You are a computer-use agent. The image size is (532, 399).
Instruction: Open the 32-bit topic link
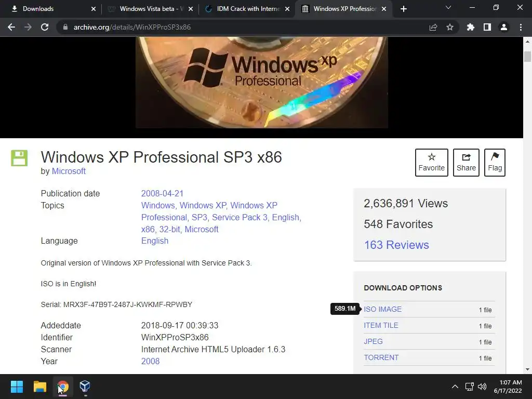click(x=170, y=229)
